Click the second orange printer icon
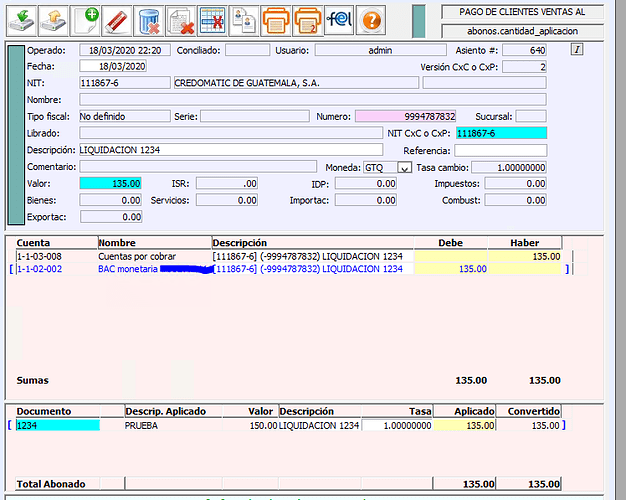Screen dimensions: 626x500 307,18
